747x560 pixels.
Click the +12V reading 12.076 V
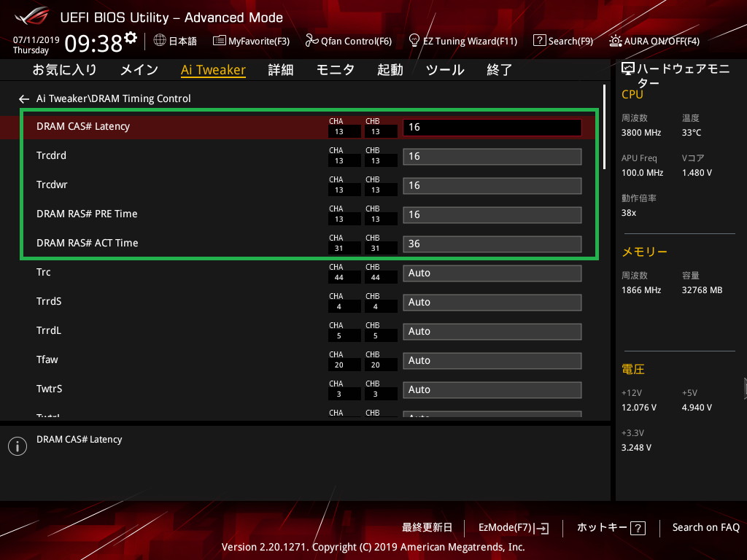(x=639, y=408)
